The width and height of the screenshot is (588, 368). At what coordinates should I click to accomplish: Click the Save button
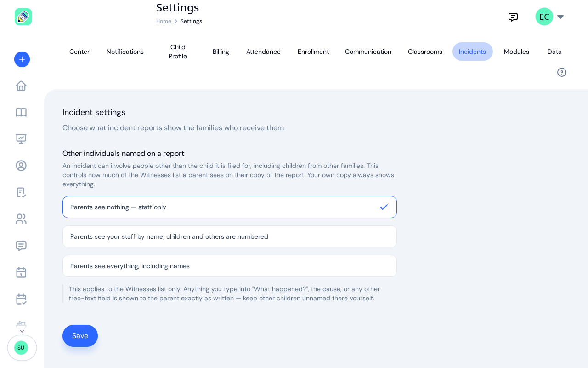[x=80, y=336]
